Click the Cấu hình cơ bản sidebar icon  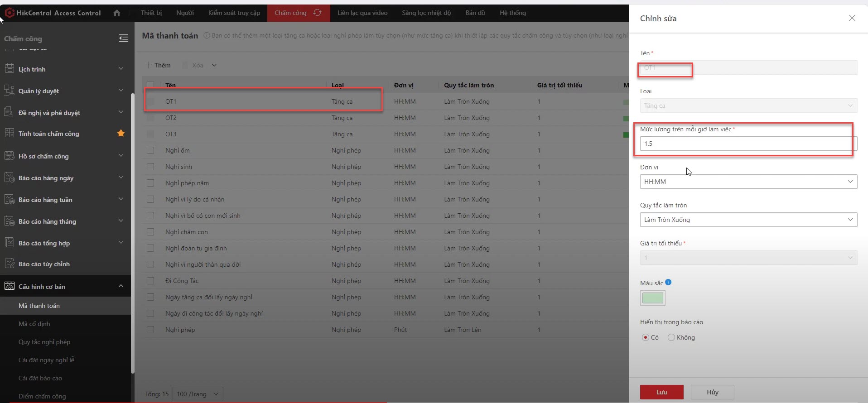[x=9, y=286]
